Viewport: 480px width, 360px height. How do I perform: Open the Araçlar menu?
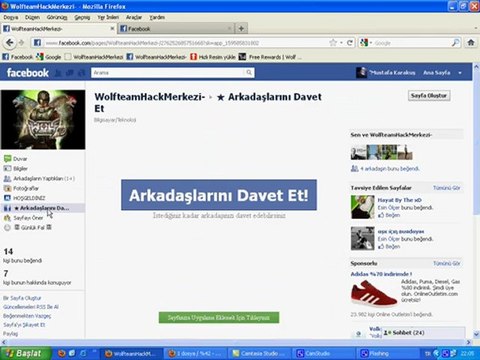134,17
